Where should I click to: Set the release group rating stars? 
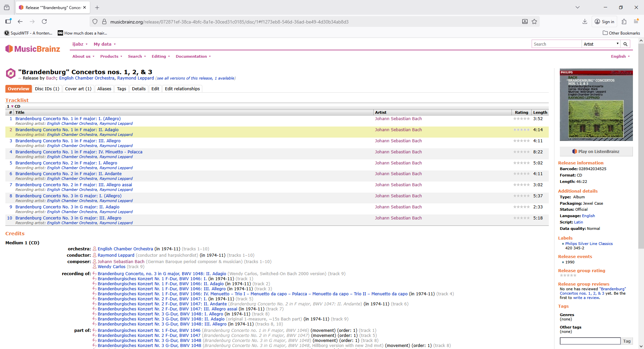(x=568, y=276)
